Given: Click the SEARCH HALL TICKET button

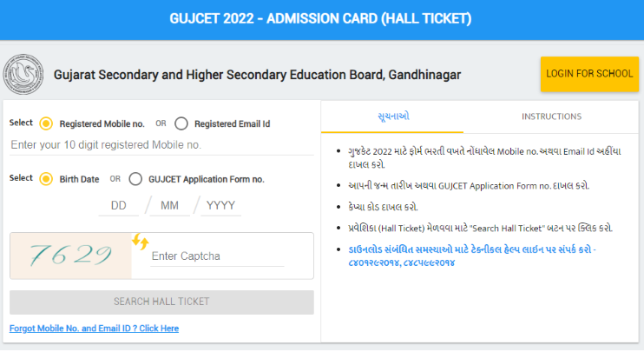Looking at the screenshot, I should tap(161, 302).
